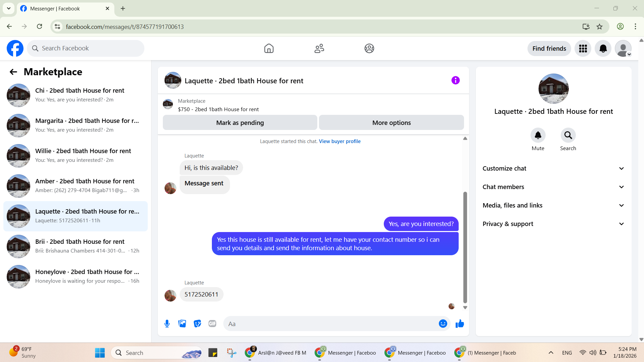644x362 pixels.
Task: Switch to Messenger | Facebook browser tab
Action: [x=65, y=8]
